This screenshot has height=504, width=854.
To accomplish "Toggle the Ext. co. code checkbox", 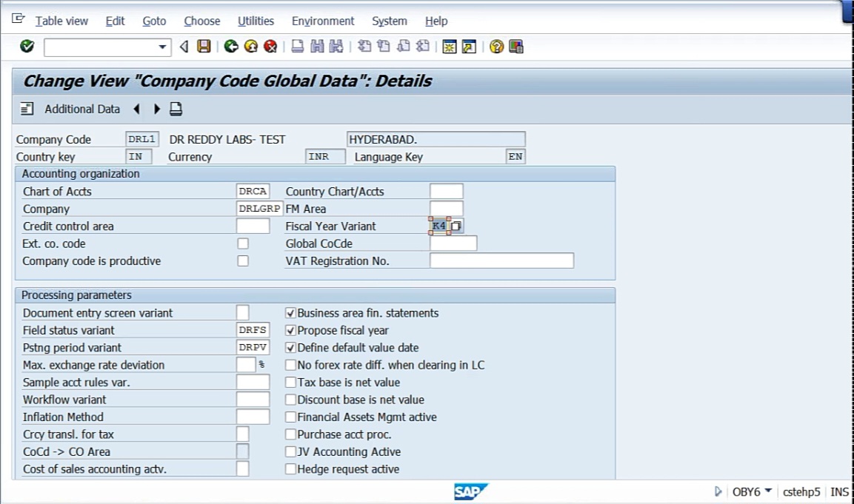I will [243, 243].
